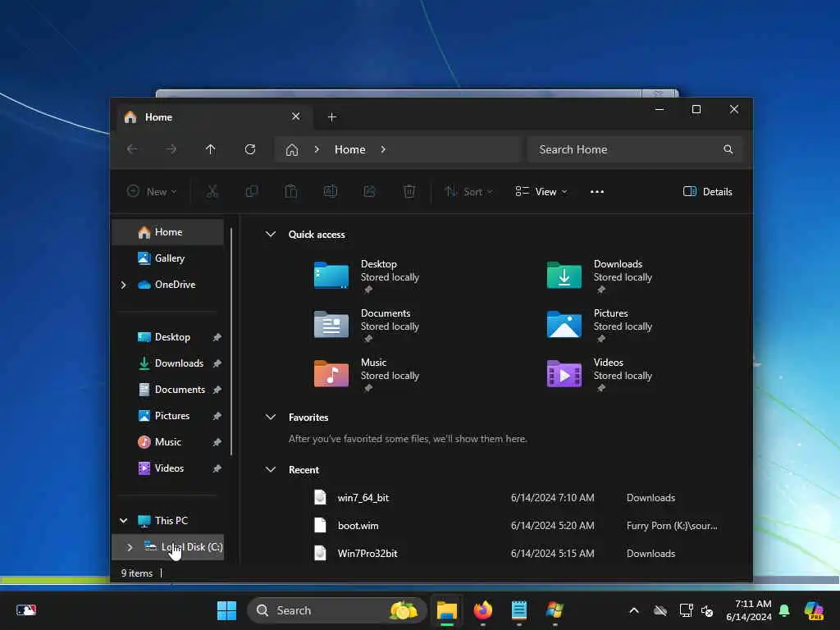Select OneDrive in navigation pane
Viewport: 840px width, 630px height.
tap(167, 285)
